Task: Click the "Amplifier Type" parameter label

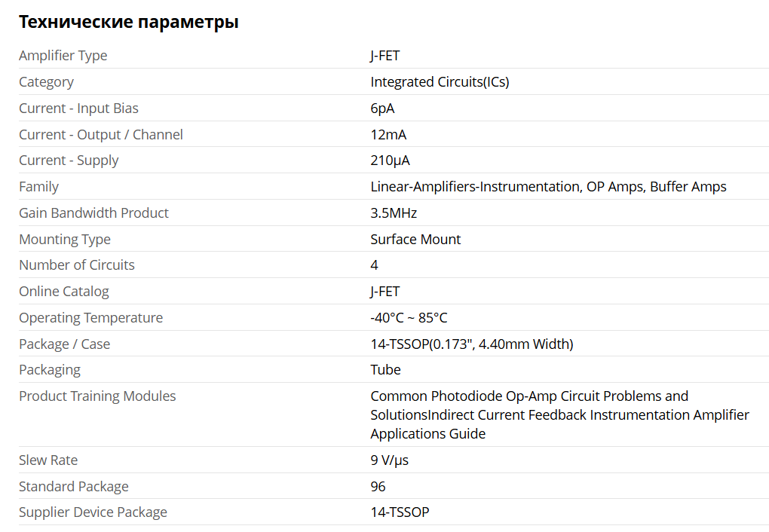Action: tap(63, 56)
